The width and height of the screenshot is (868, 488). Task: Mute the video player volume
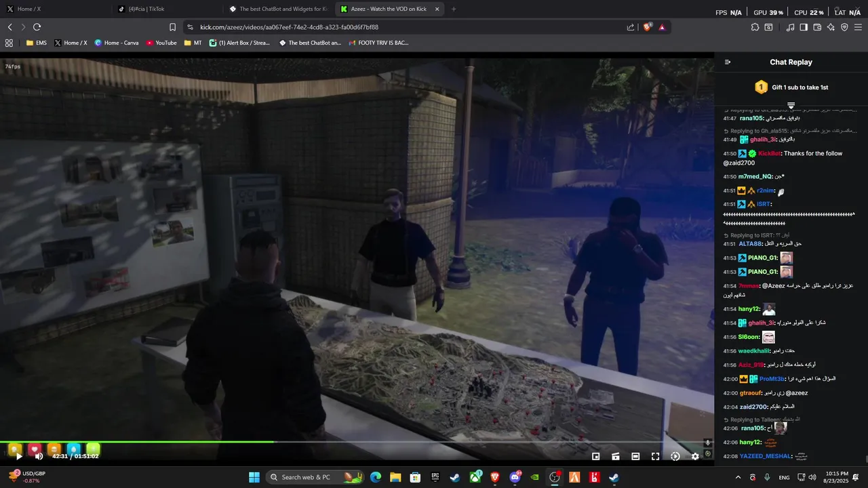[x=39, y=457]
